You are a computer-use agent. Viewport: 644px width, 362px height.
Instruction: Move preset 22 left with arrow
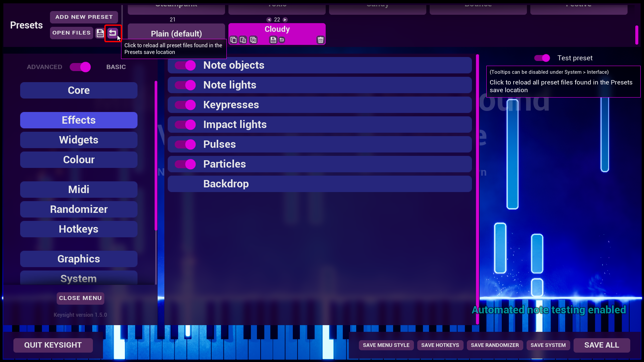pyautogui.click(x=269, y=20)
